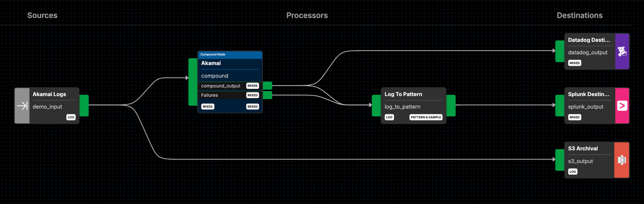Click the input port of the Akamai compound node
This screenshot has width=644, height=204.
[193, 82]
